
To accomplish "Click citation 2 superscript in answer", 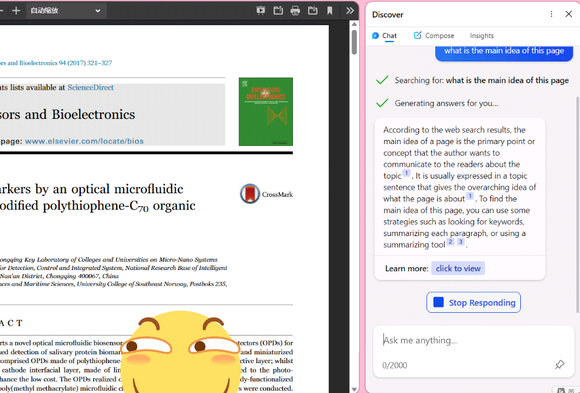I will (x=450, y=242).
